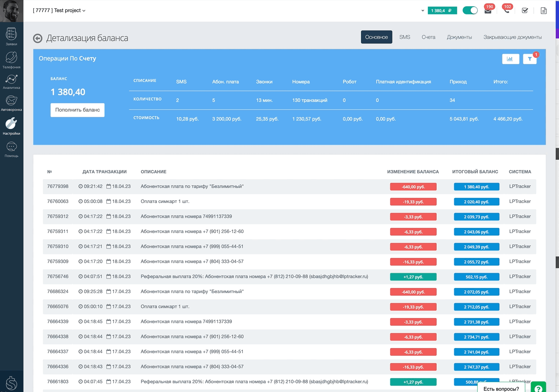
Task: Click the 4 466,20 руб. total value
Action: point(508,119)
